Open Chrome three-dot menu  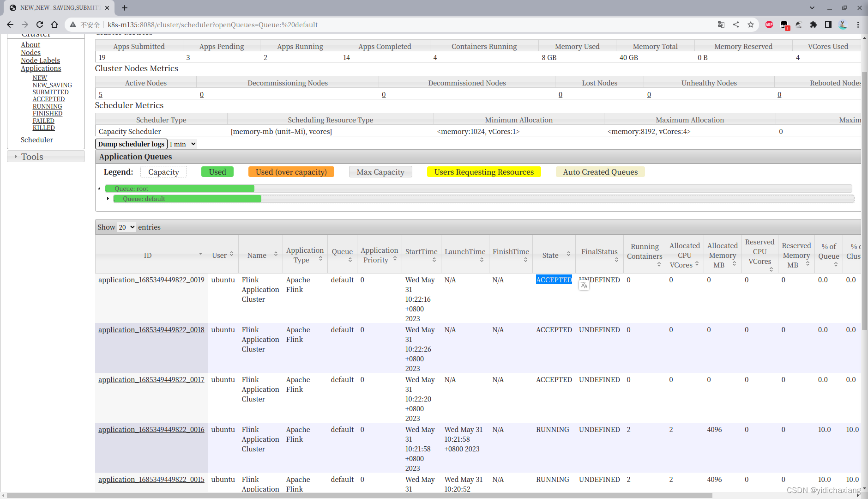[x=858, y=24]
